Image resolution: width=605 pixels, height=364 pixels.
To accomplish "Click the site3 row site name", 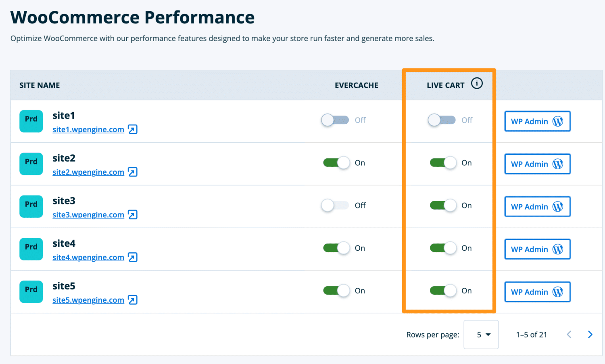I will [x=64, y=201].
